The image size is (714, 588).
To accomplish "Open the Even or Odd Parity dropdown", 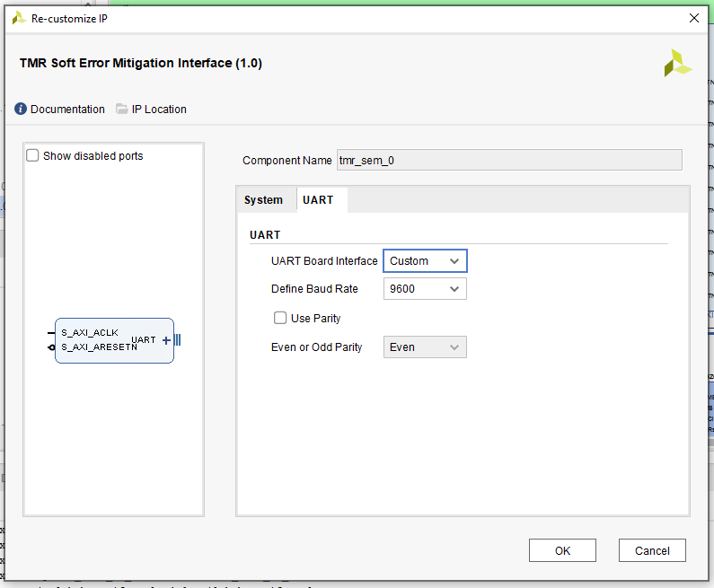I will tap(425, 347).
